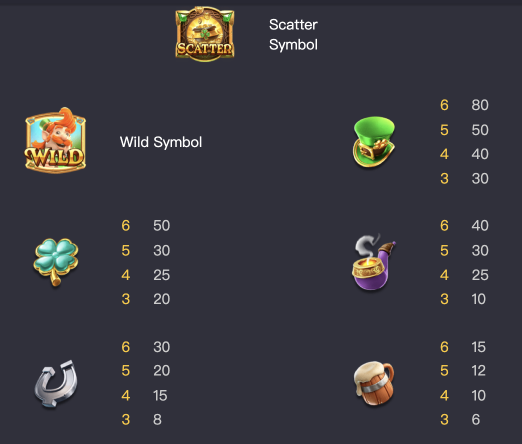Select the hat's 5-match payout of 50
This screenshot has height=444, width=522.
480,130
